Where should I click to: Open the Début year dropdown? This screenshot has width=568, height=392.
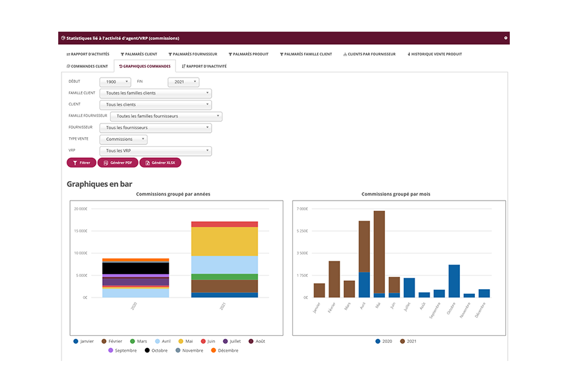coord(115,82)
